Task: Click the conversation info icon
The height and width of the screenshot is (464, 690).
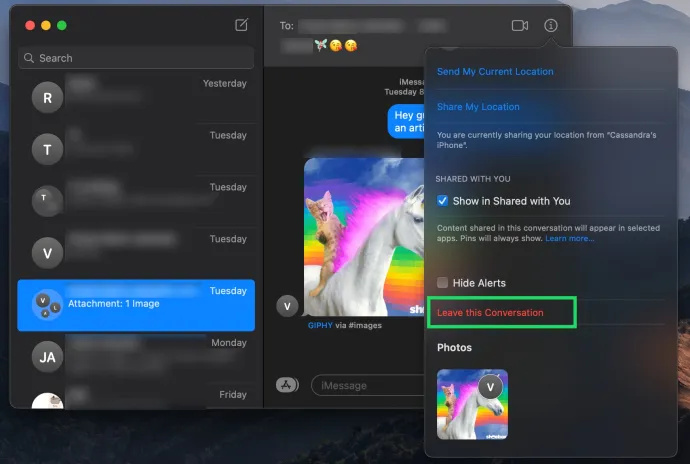Action: [551, 26]
